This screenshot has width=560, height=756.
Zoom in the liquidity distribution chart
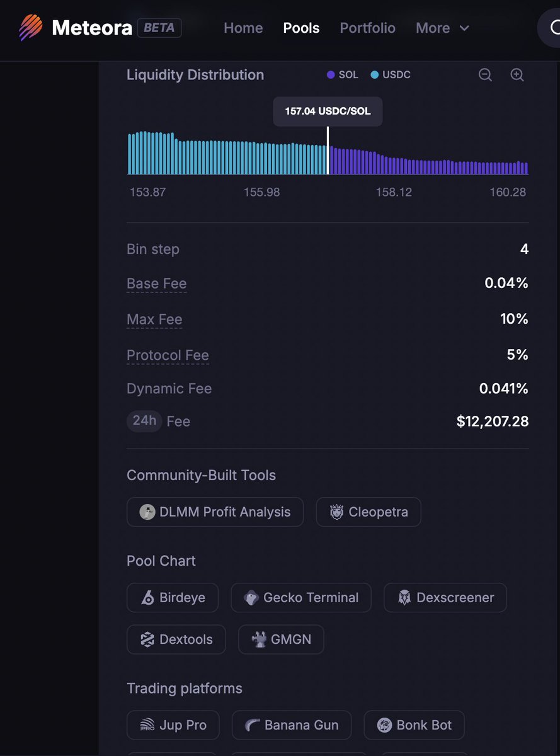pyautogui.click(x=517, y=75)
